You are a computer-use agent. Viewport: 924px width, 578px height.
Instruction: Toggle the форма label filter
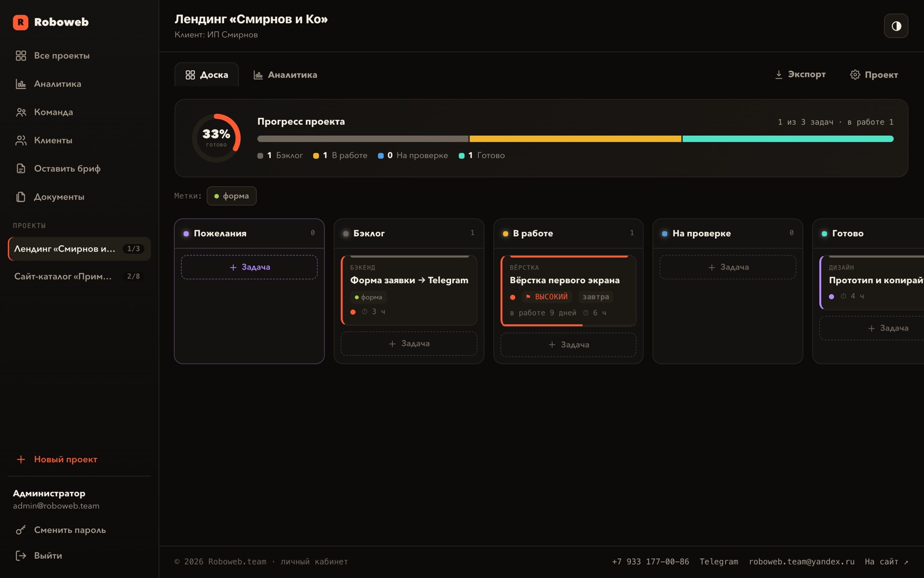tap(232, 196)
